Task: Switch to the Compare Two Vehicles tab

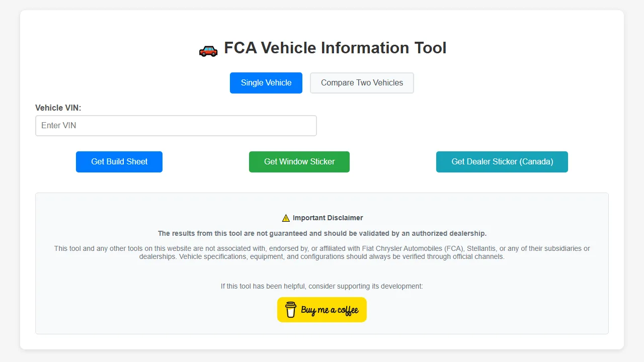Action: (x=362, y=82)
